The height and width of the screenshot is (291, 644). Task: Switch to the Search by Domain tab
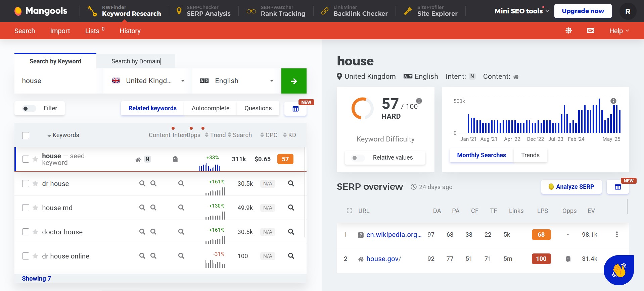click(x=136, y=61)
